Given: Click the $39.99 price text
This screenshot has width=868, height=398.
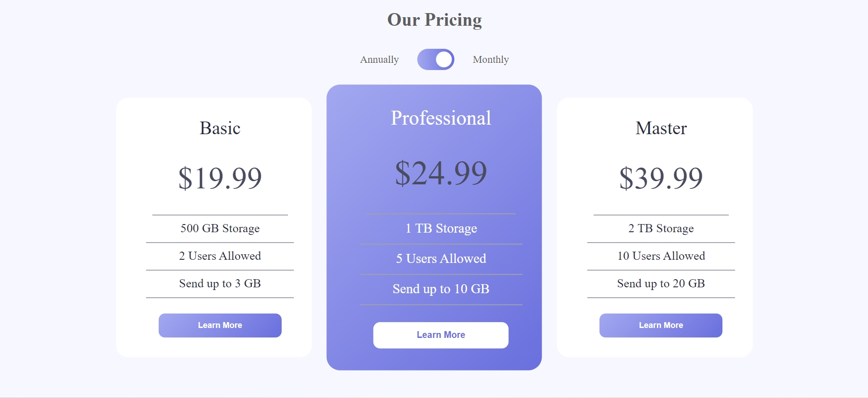Looking at the screenshot, I should (661, 178).
